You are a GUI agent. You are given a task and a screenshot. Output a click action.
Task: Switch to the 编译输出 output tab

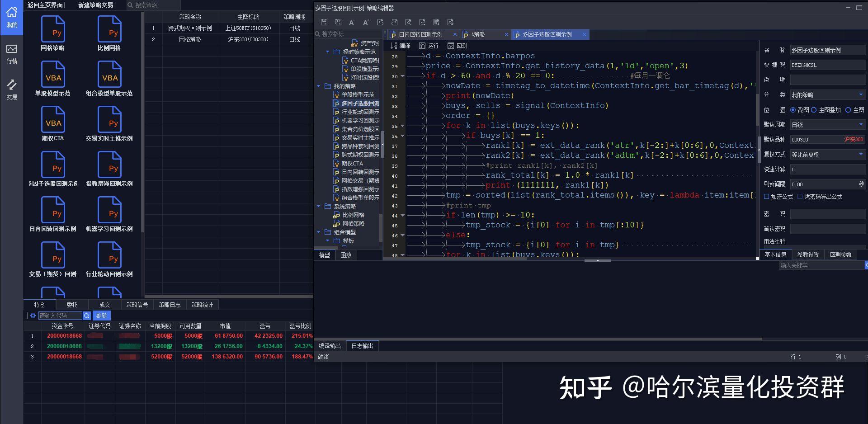[330, 346]
